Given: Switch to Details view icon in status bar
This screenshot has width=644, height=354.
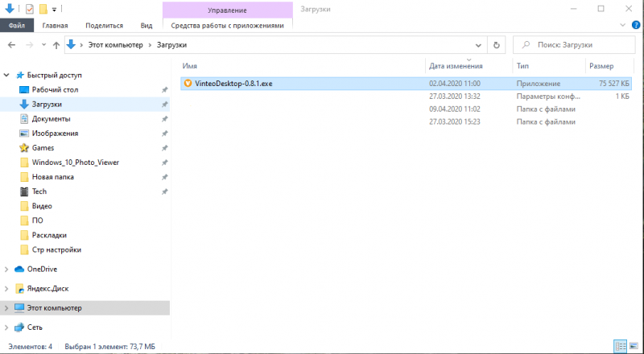Looking at the screenshot, I should tap(620, 346).
